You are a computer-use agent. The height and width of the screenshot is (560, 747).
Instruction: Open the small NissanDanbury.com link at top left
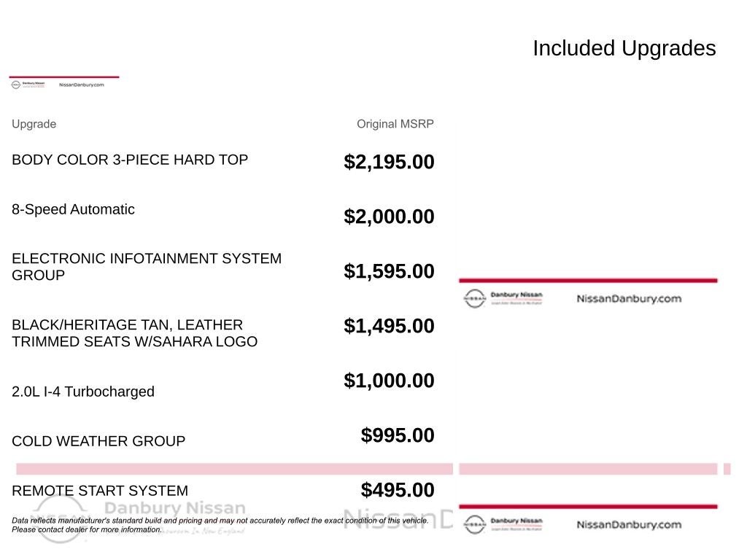tap(82, 85)
